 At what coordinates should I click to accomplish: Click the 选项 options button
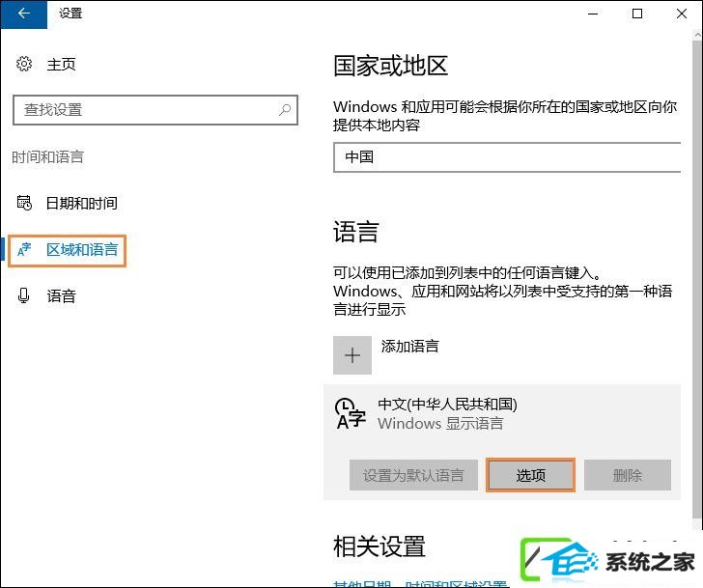530,475
